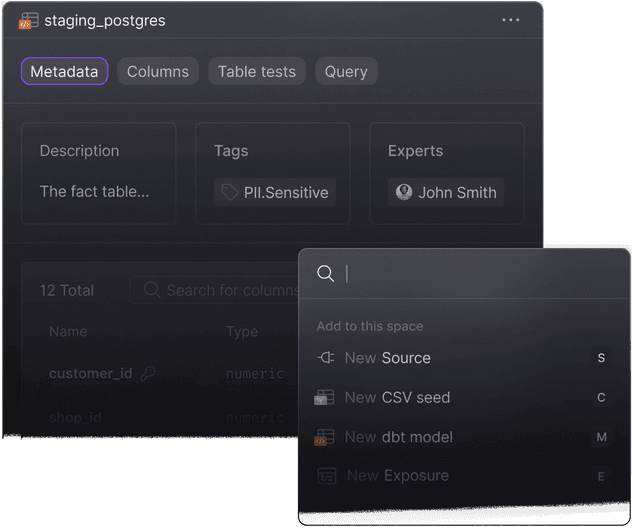This screenshot has width=640, height=529.
Task: Click the CSV seed icon
Action: pyautogui.click(x=324, y=398)
